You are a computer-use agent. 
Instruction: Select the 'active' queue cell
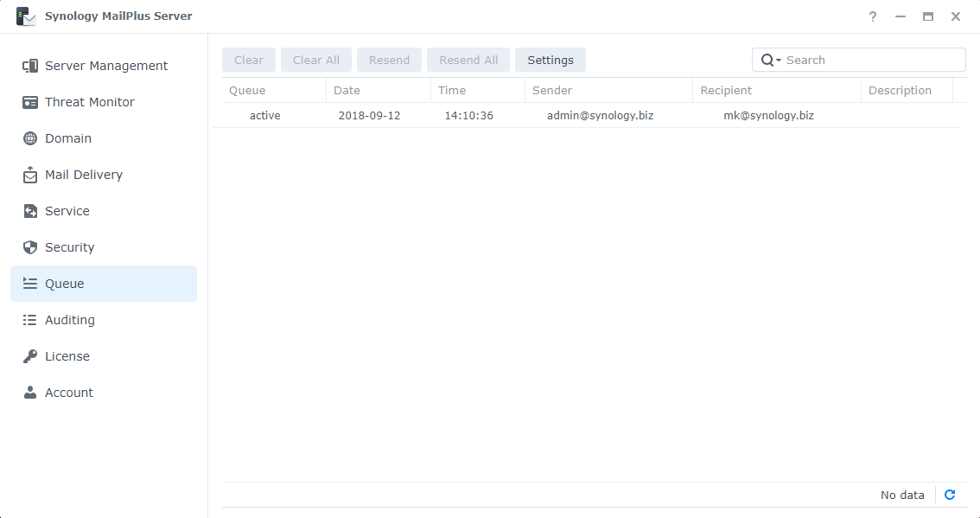click(x=265, y=116)
